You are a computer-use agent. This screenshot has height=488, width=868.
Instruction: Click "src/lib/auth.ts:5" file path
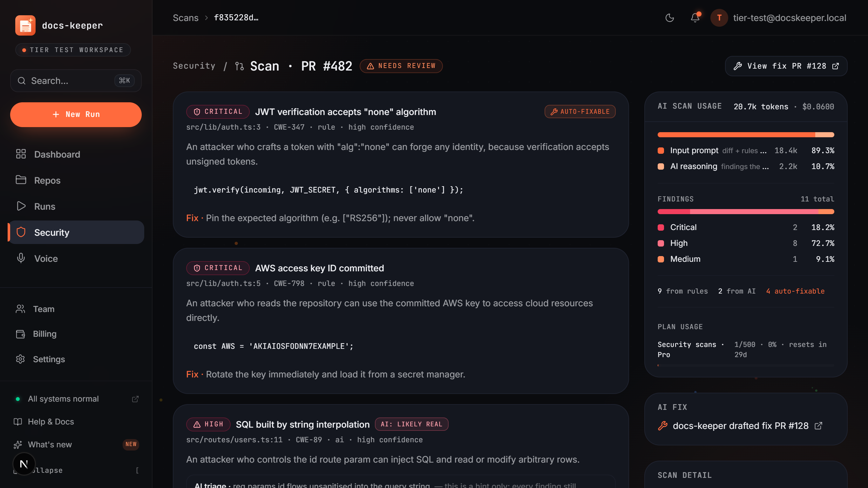(x=223, y=284)
